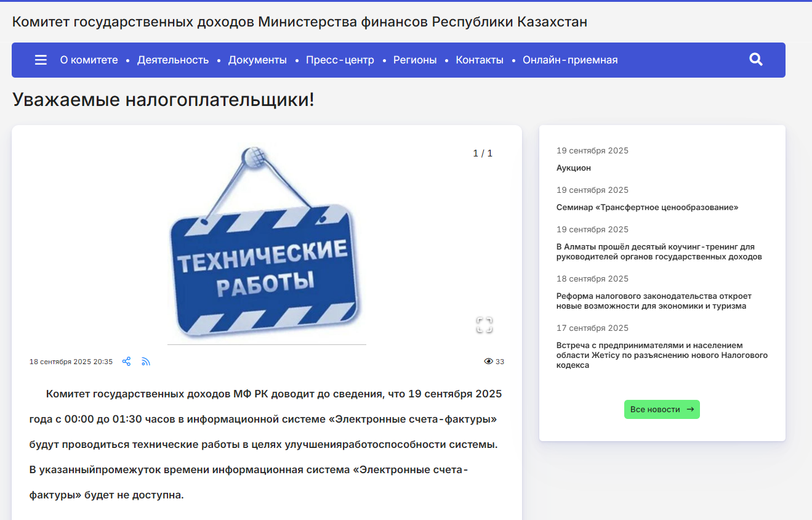Open news about the Жетісу meeting
812x520 pixels.
(661, 355)
